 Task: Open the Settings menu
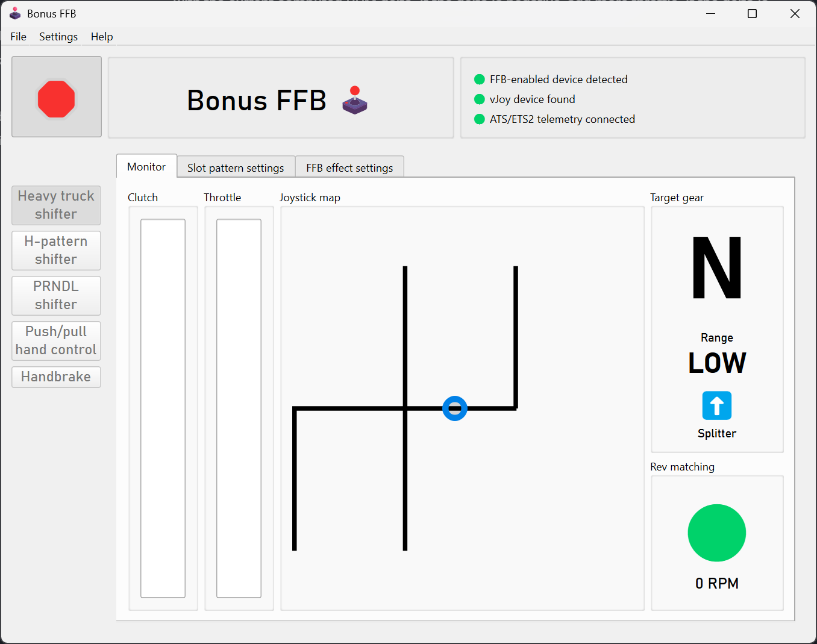coord(58,37)
